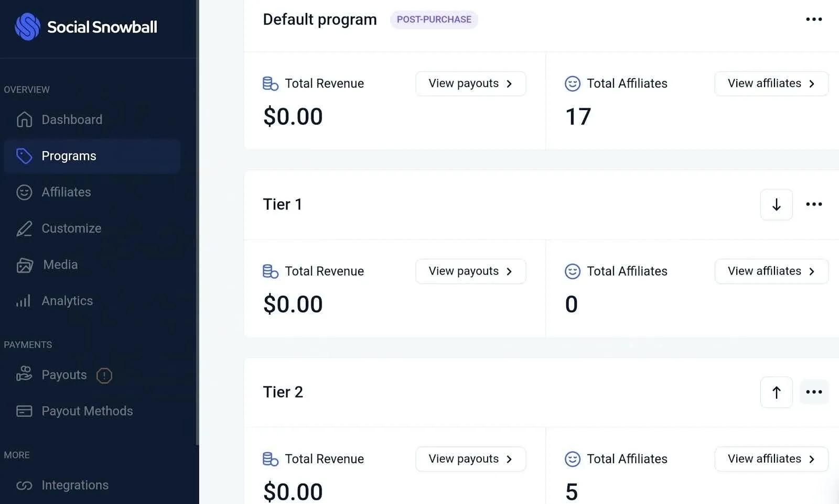Click the Payouts hand icon
This screenshot has width=839, height=504.
(24, 375)
